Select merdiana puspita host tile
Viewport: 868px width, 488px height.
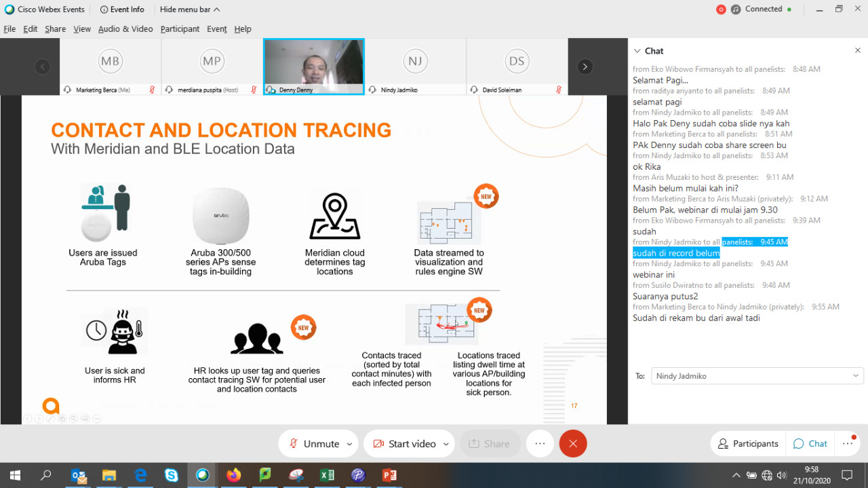point(212,67)
